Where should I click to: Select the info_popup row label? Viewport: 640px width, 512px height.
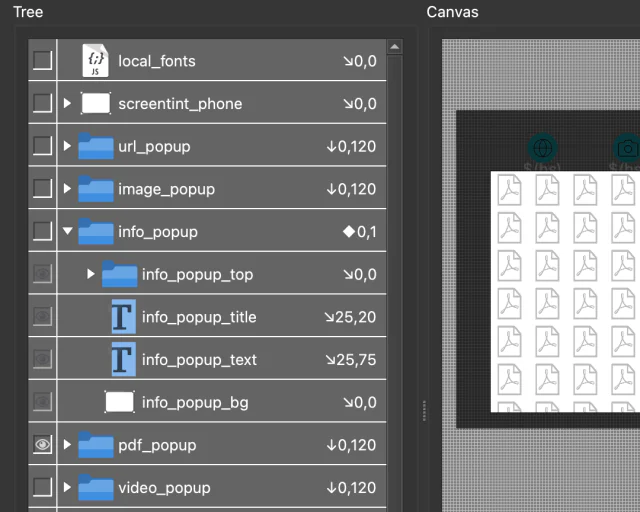click(158, 232)
